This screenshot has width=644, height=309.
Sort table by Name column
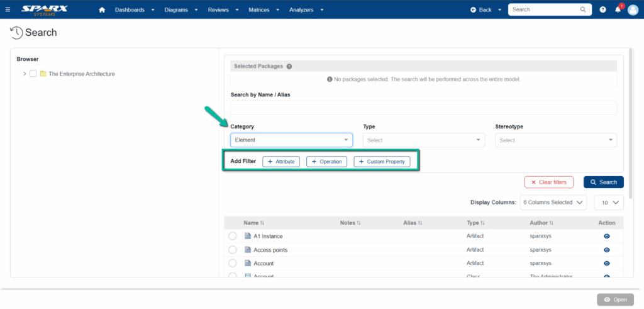coord(254,223)
